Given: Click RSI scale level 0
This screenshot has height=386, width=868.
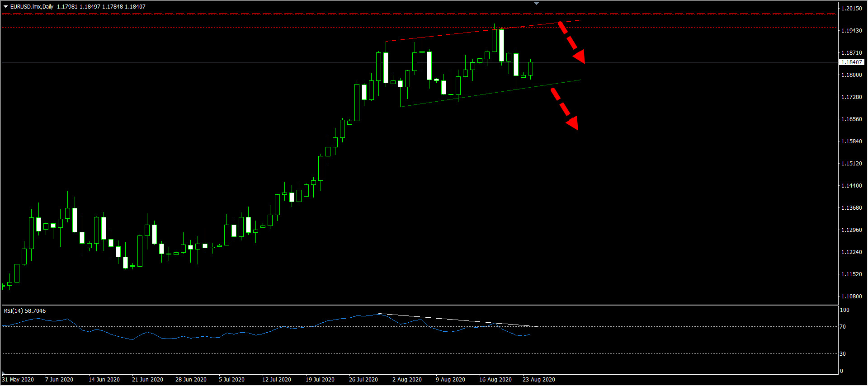Looking at the screenshot, I should point(841,371).
